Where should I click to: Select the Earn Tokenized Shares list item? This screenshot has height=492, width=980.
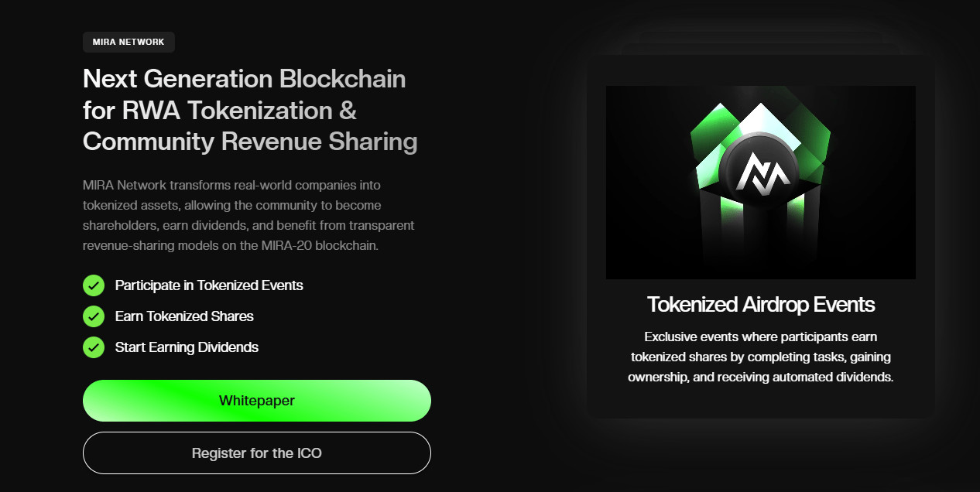pyautogui.click(x=186, y=316)
